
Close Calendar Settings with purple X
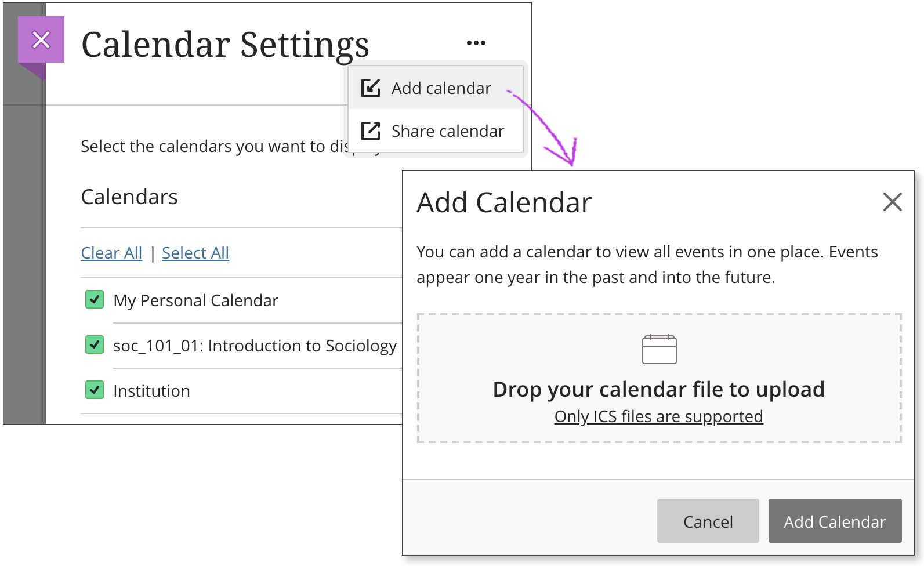click(x=41, y=40)
